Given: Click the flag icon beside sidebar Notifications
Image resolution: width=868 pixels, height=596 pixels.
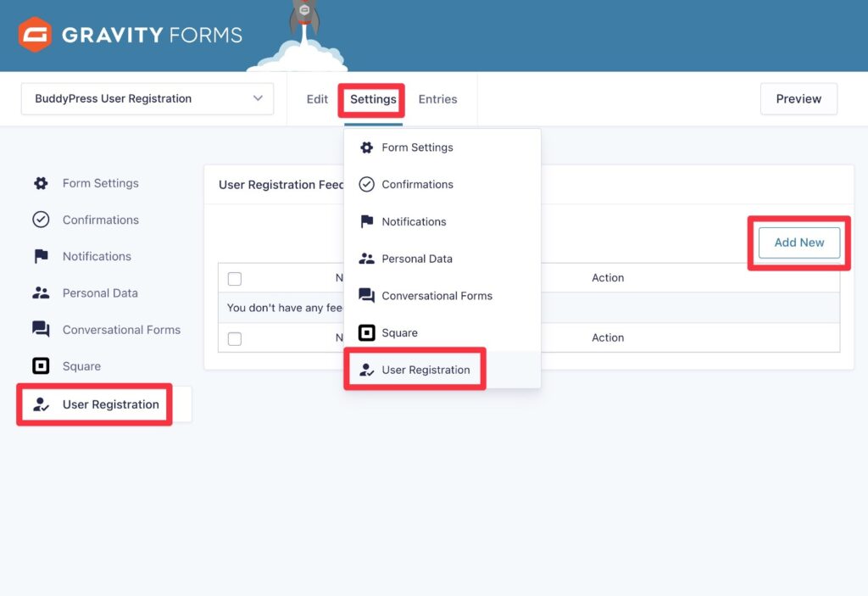Looking at the screenshot, I should (41, 256).
